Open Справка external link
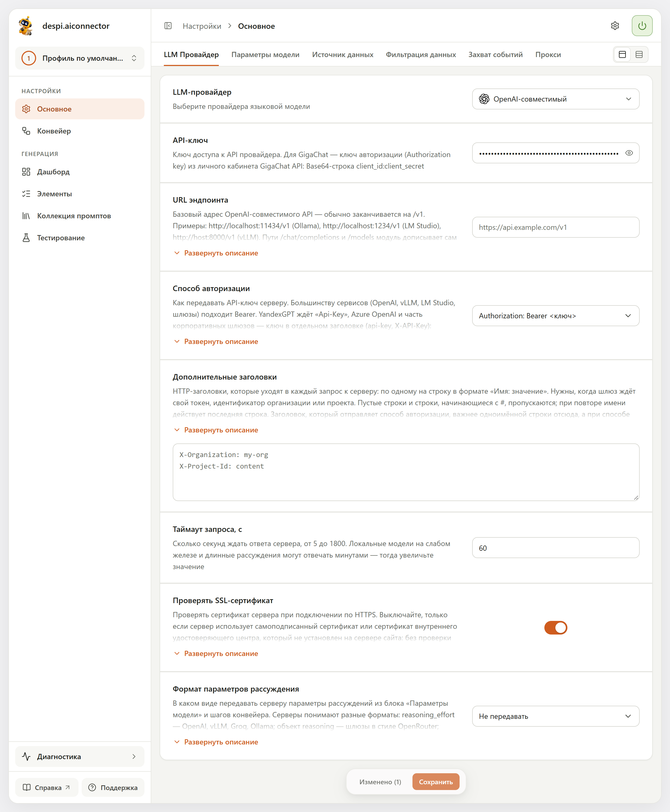670x812 pixels. [47, 788]
